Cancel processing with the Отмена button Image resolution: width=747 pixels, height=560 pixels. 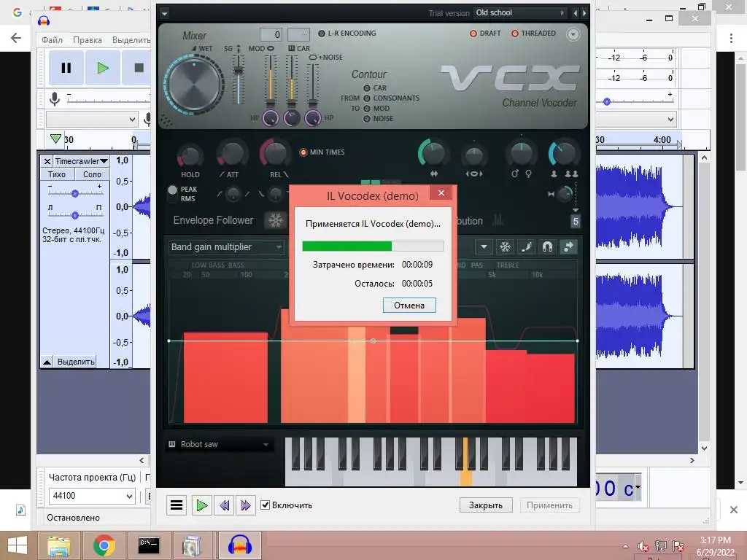pos(409,306)
